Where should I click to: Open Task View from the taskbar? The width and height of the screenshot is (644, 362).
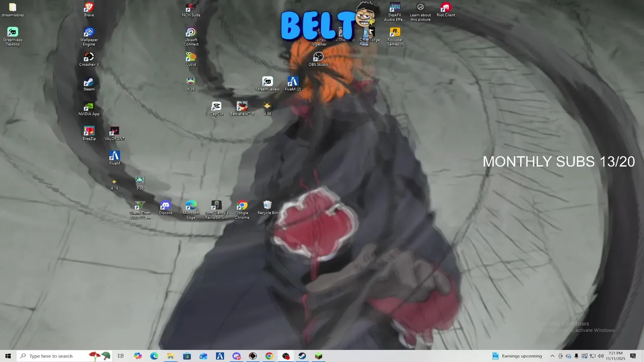coord(121,356)
